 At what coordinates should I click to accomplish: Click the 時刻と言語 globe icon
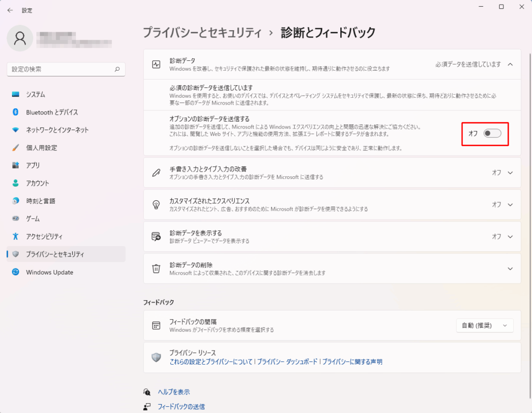pos(16,201)
